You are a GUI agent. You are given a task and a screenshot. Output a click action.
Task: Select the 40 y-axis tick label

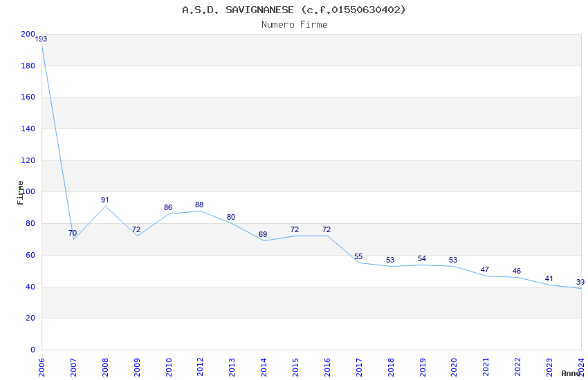click(x=30, y=287)
